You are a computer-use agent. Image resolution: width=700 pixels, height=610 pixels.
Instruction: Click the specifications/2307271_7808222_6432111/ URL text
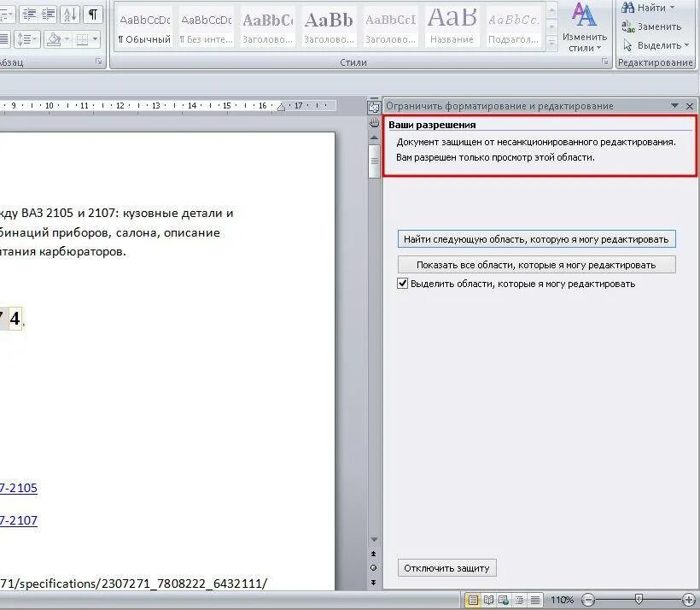[x=133, y=584]
